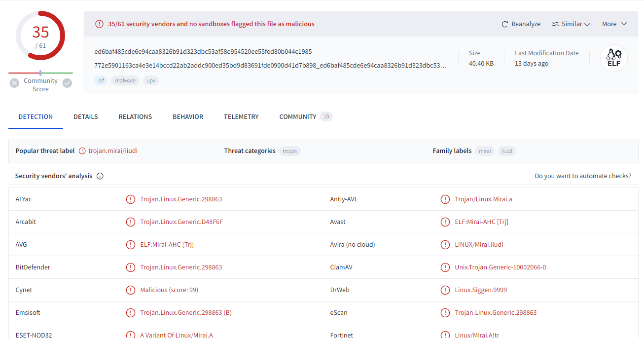Click the info icon beside Security vendors' analysis
Screen dimensions: 644x338
[x=100, y=176]
